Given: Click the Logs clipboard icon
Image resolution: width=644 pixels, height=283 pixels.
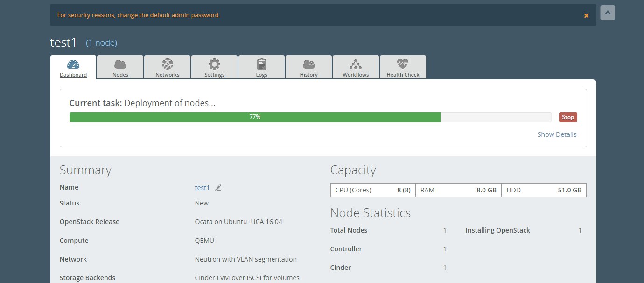Looking at the screenshot, I should [262, 64].
